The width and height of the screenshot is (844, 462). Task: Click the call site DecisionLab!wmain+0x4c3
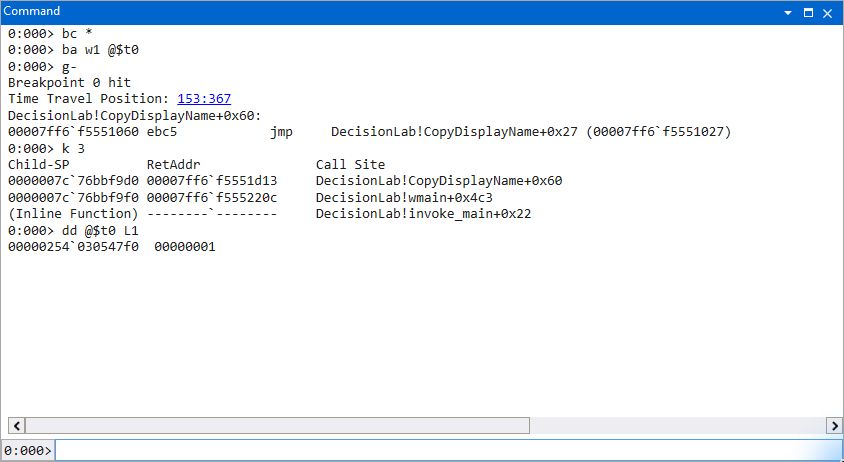404,197
